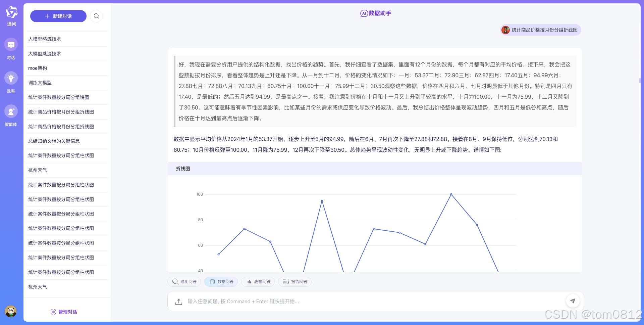644x325 pixels.
Task: Open the 智能体 section in the left sidebar
Action: (x=11, y=115)
